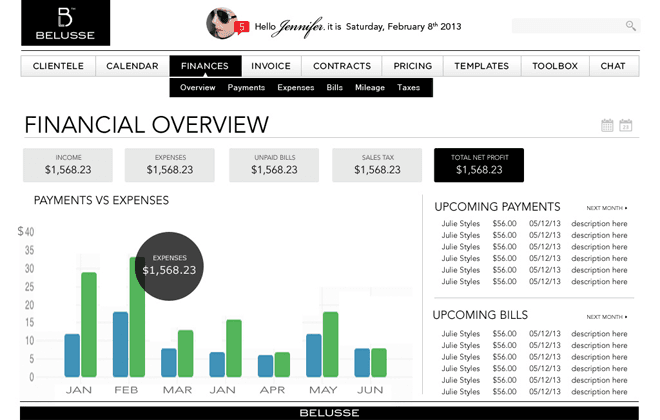Click the green JUN bar in chart

click(379, 362)
